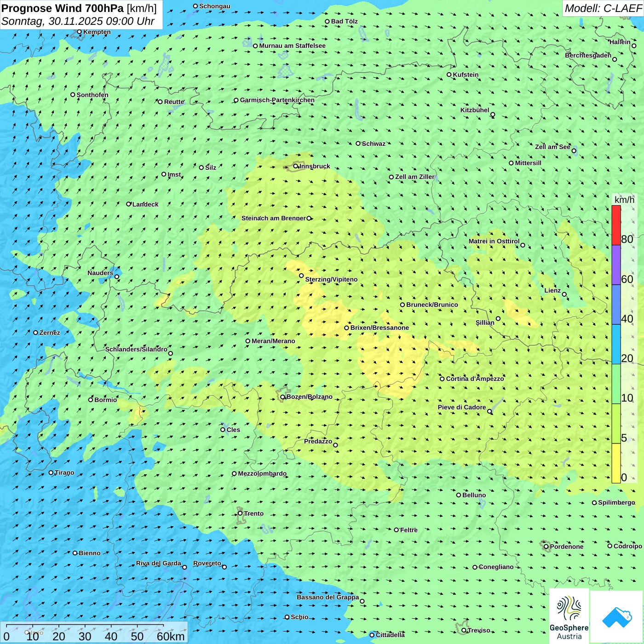This screenshot has height=644, width=644.
Task: Select the Trento location marker
Action: (x=240, y=513)
